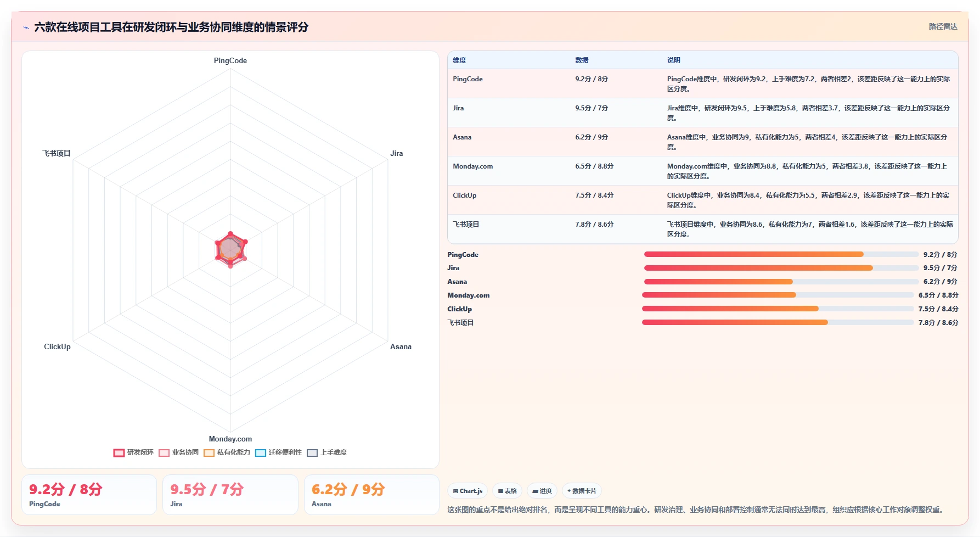980x537 pixels.
Task: Click the PingCode label in the progress list
Action: [463, 255]
